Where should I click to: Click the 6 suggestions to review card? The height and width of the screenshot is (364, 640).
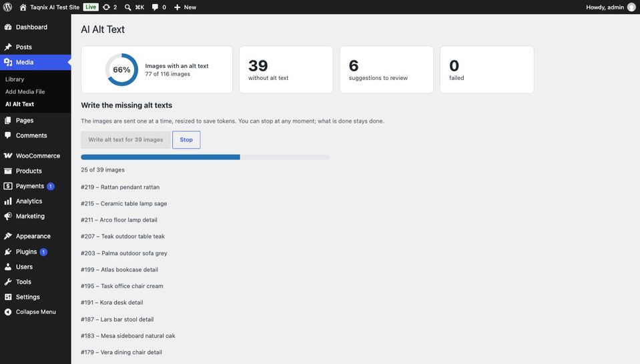pyautogui.click(x=386, y=70)
